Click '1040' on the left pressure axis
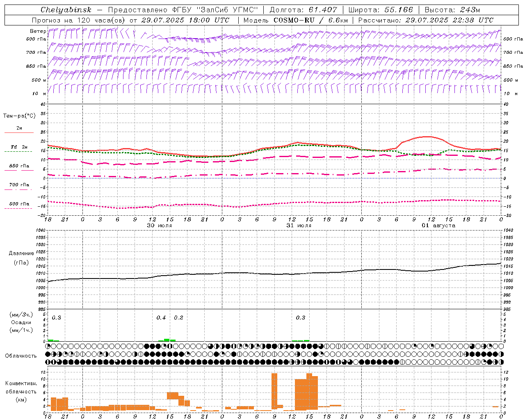525x420 pixels. [40, 231]
